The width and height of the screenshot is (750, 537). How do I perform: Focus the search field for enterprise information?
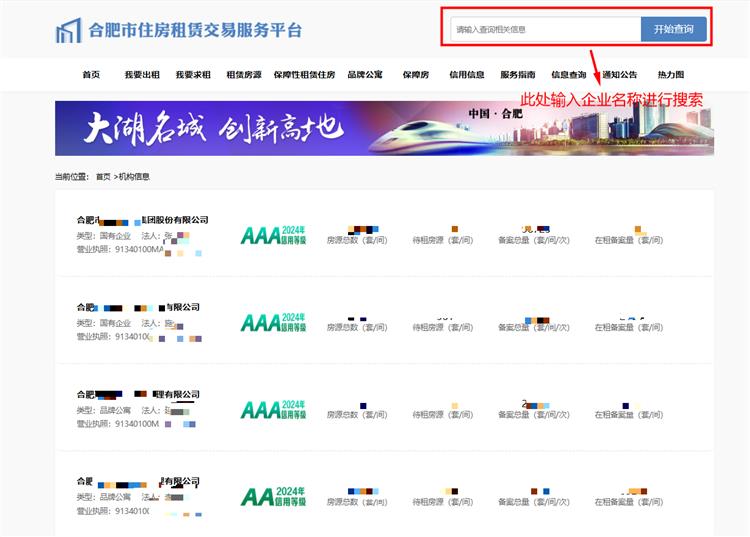coord(545,30)
